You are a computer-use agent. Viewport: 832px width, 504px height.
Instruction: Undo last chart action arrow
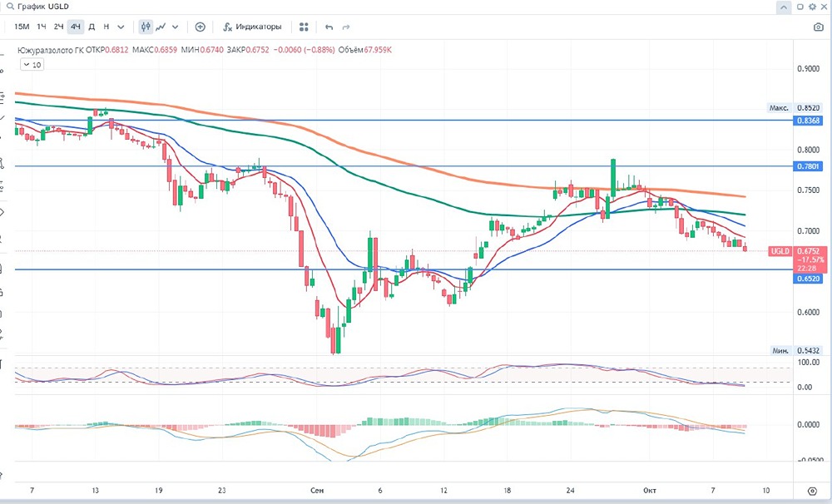tap(329, 27)
